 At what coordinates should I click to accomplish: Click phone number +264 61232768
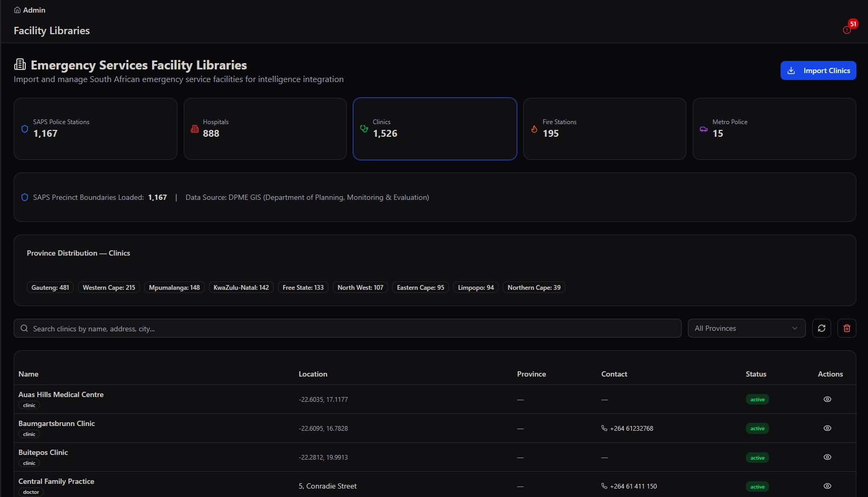(x=632, y=429)
